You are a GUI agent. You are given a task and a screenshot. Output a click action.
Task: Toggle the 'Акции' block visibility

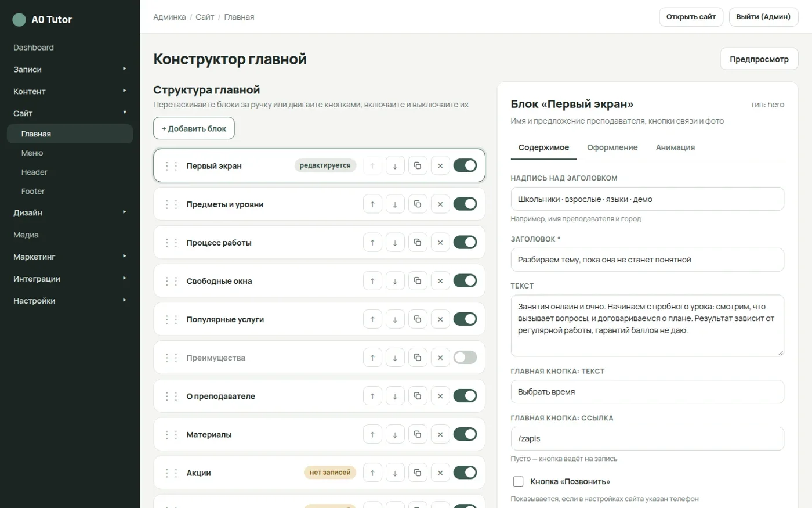click(x=465, y=472)
